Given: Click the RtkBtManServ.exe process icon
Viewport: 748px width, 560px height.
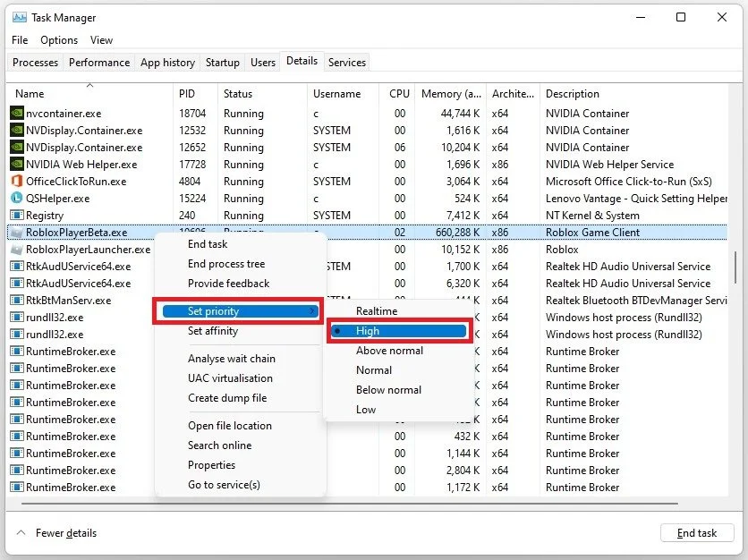Looking at the screenshot, I should [x=17, y=300].
